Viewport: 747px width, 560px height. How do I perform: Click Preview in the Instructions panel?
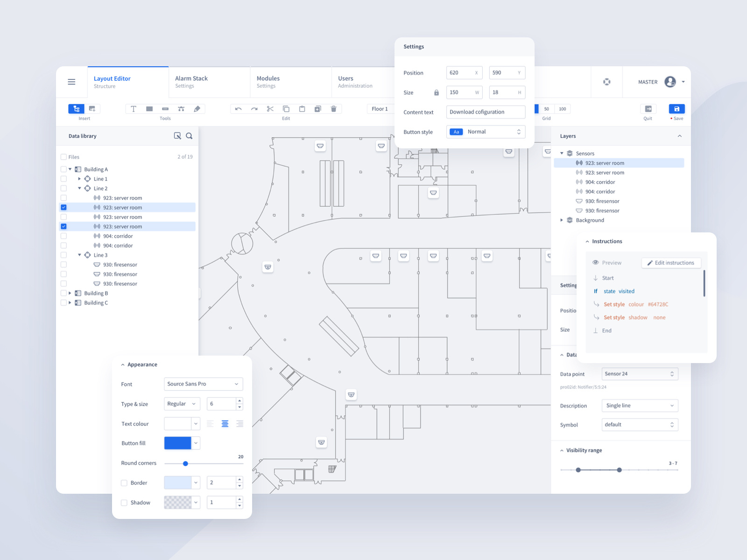tap(607, 263)
